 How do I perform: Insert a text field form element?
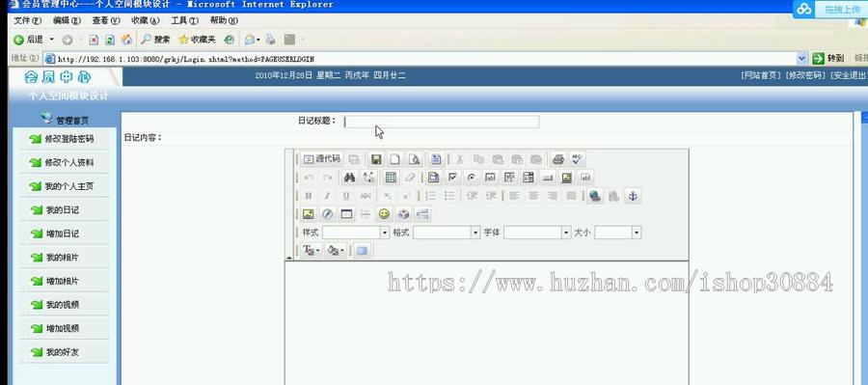(491, 178)
